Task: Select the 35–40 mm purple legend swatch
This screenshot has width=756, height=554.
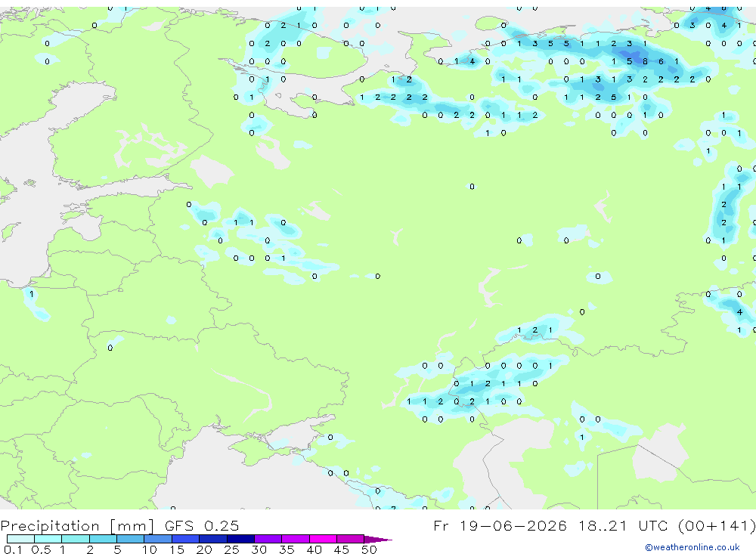Action: [296, 539]
